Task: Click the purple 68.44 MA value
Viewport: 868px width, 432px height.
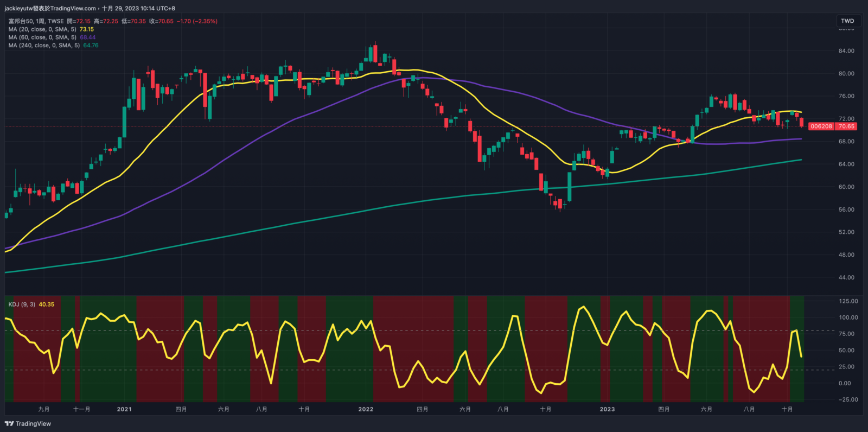Action: (87, 37)
